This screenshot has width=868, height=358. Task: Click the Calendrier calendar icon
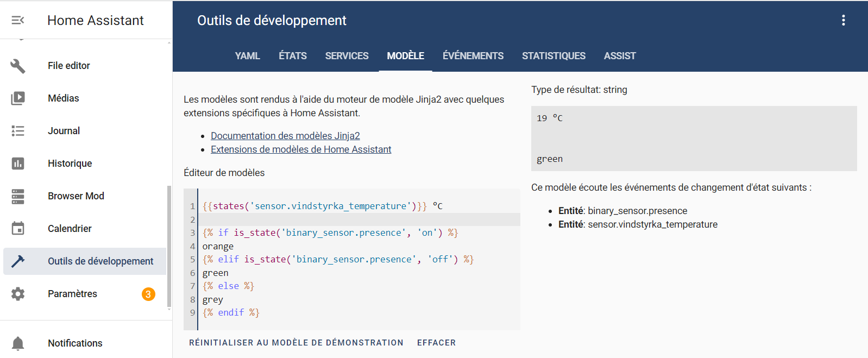pos(18,229)
